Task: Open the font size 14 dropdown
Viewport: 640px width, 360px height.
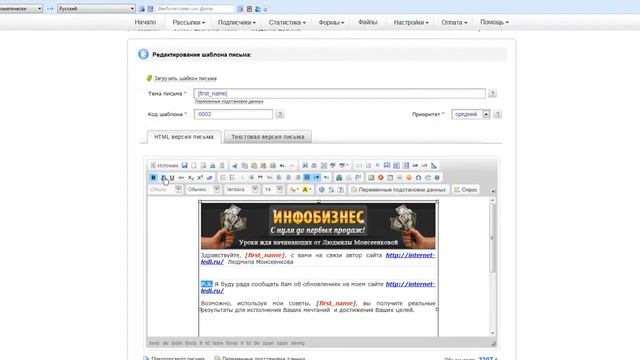Action: coord(273,189)
